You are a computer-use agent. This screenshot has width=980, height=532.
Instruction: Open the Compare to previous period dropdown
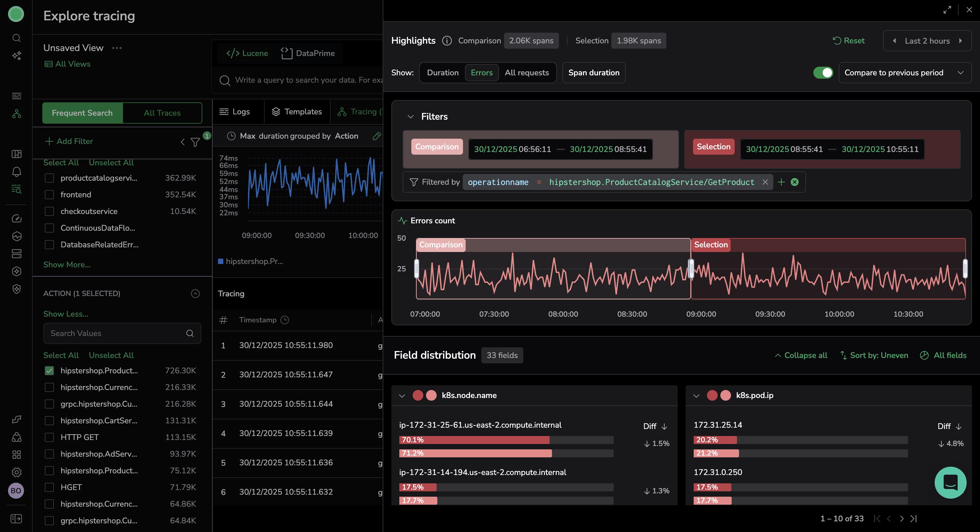click(x=905, y=73)
